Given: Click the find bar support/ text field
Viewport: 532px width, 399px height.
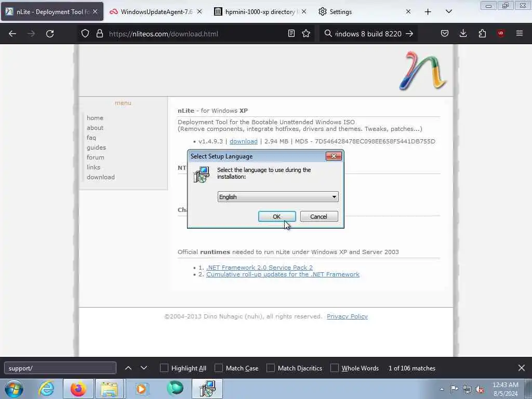Looking at the screenshot, I should coord(60,368).
